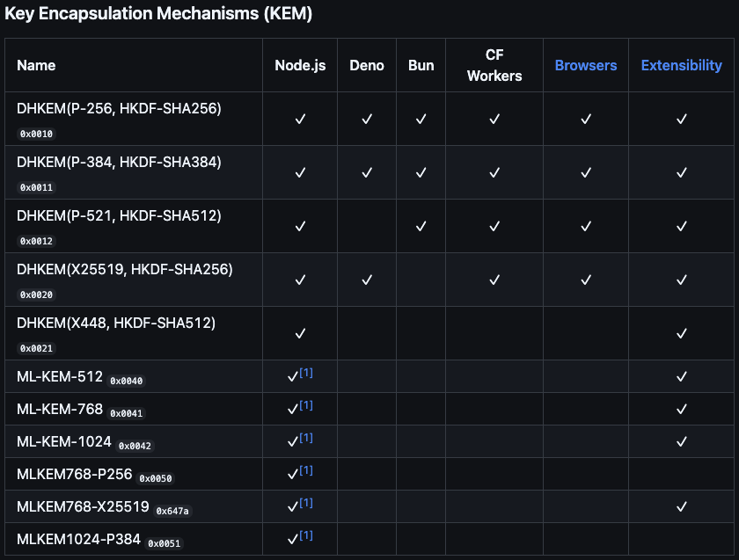Click Node.js checkmark in MLKEM1024-P384 row

[293, 540]
